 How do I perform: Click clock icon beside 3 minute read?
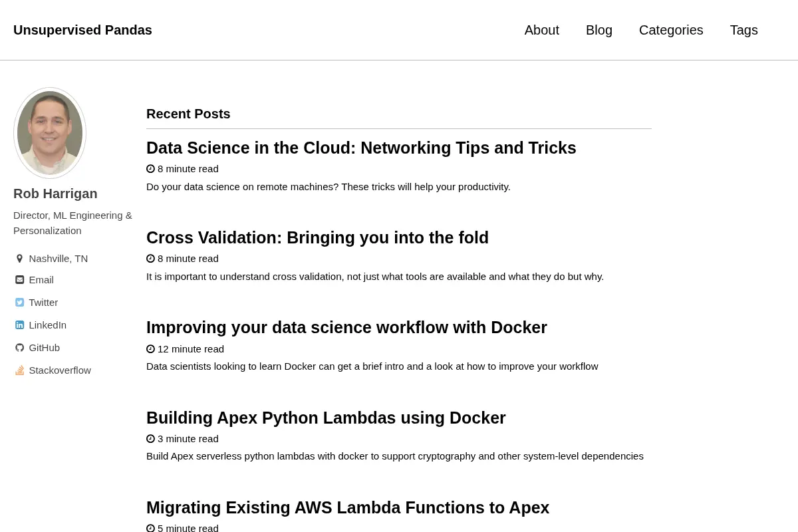pos(150,439)
